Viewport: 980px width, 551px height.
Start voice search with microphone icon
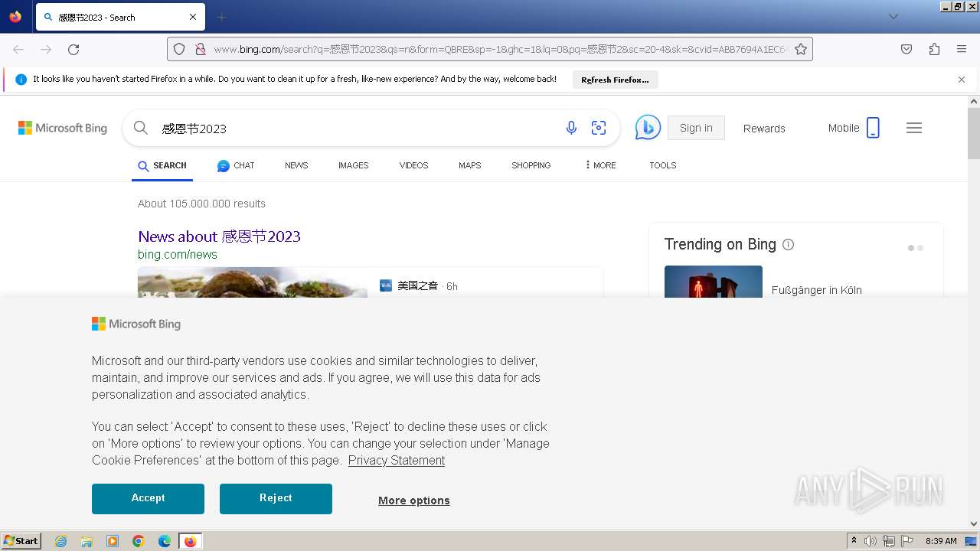coord(571,128)
